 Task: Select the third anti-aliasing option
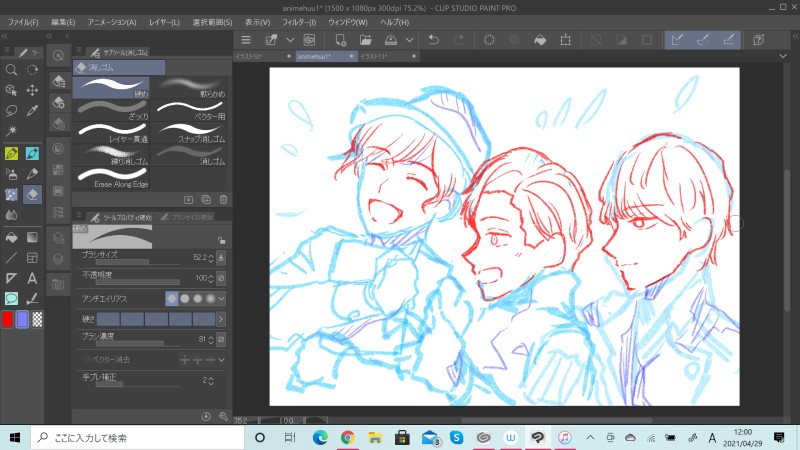pyautogui.click(x=197, y=298)
